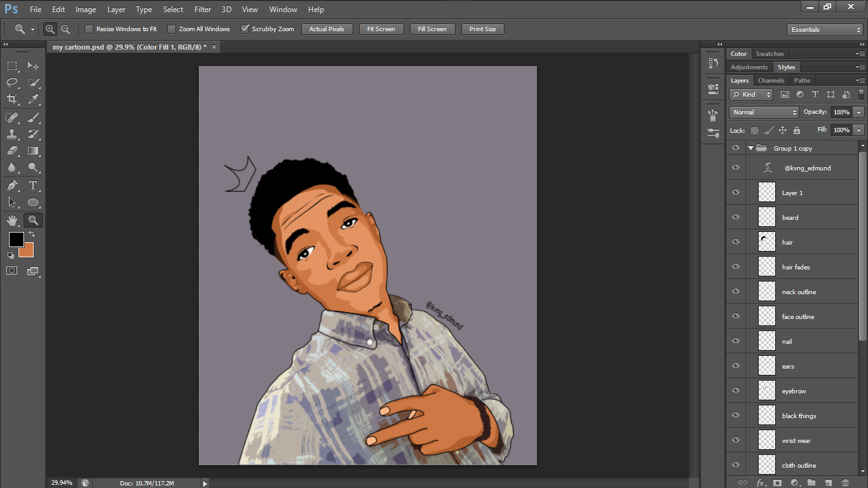This screenshot has width=868, height=488.
Task: Disable the Scrubby Zoom checkbox
Action: coord(245,29)
